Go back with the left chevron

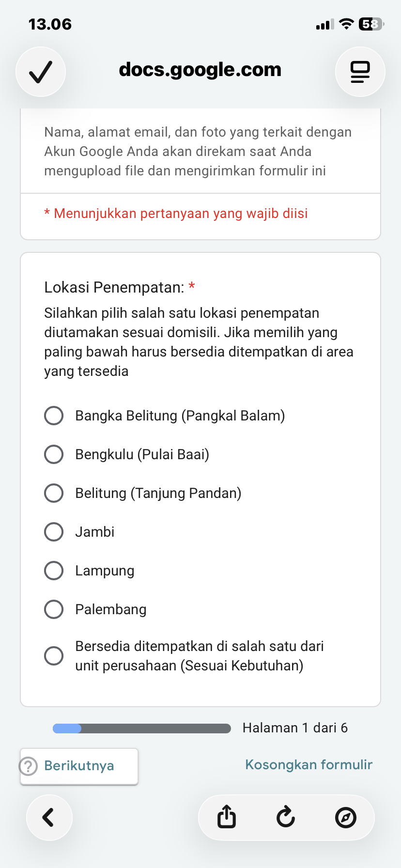point(49,817)
